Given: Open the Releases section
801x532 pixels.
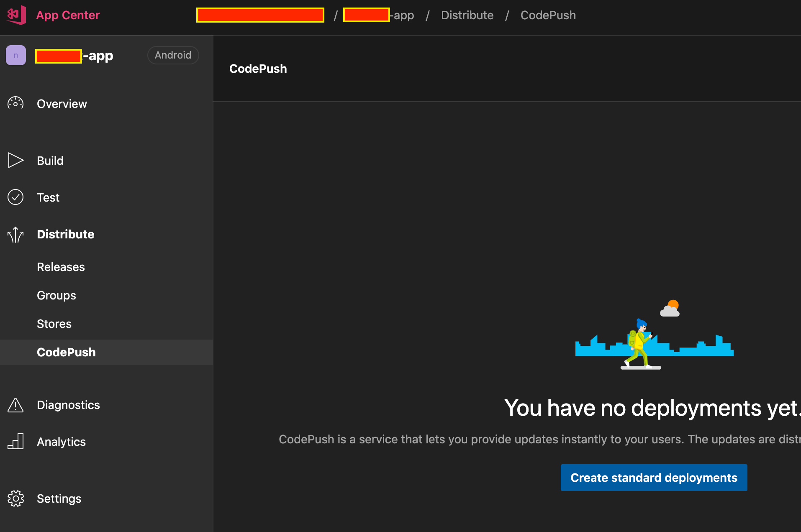Looking at the screenshot, I should tap(61, 266).
